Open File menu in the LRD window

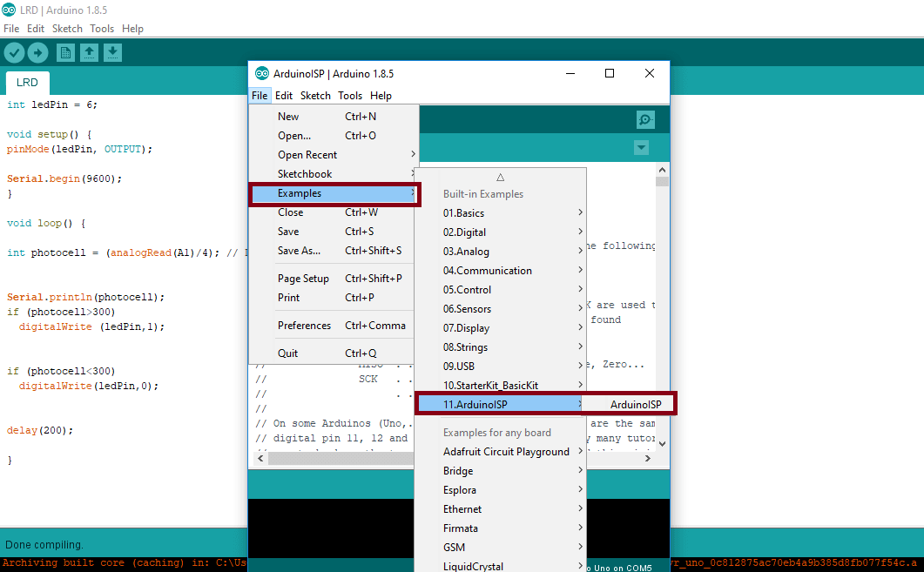click(11, 28)
